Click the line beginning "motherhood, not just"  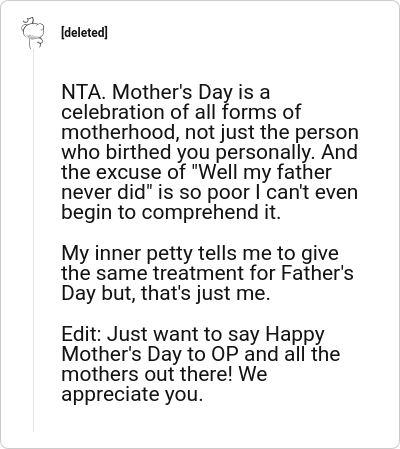click(x=210, y=132)
